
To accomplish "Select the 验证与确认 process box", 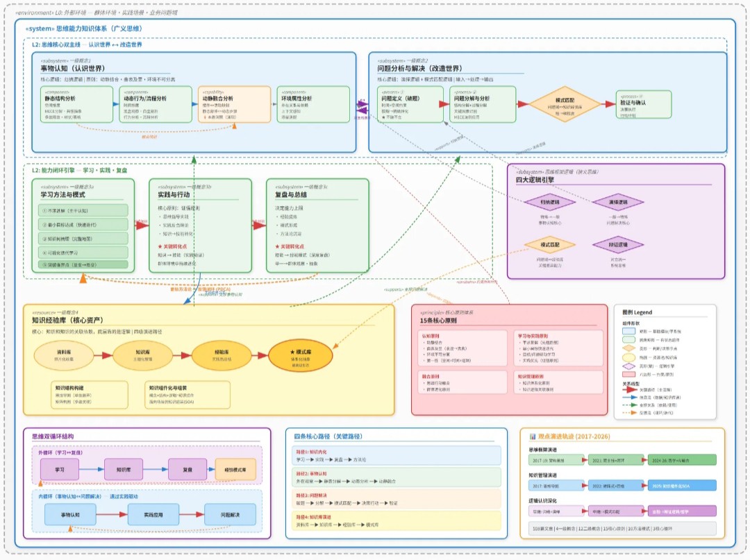I will coord(643,104).
